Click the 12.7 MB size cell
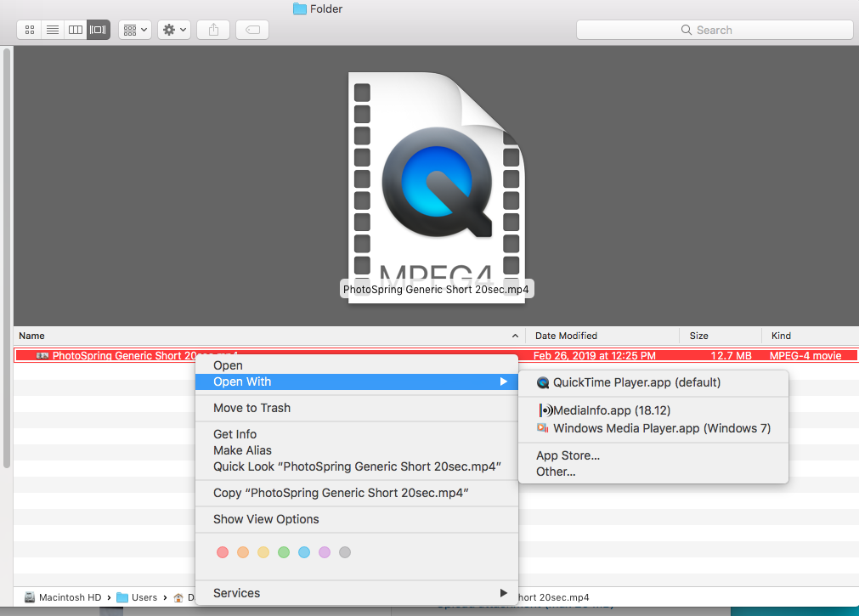 (x=731, y=356)
